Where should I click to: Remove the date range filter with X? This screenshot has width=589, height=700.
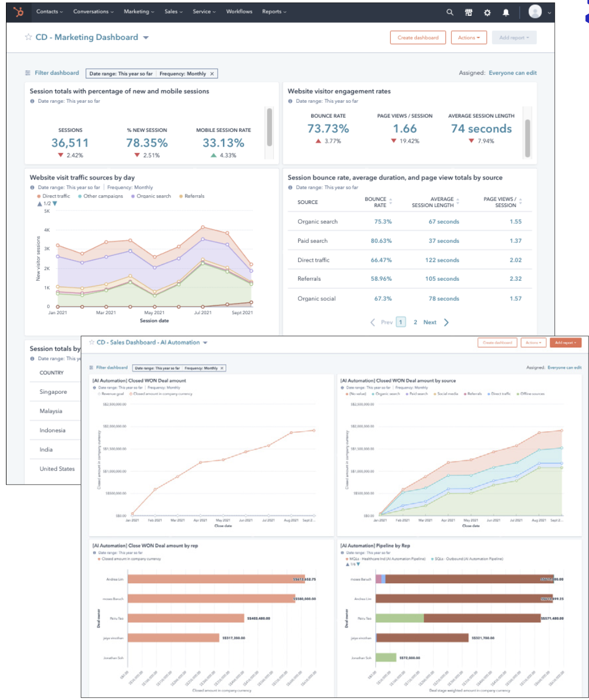tap(212, 74)
